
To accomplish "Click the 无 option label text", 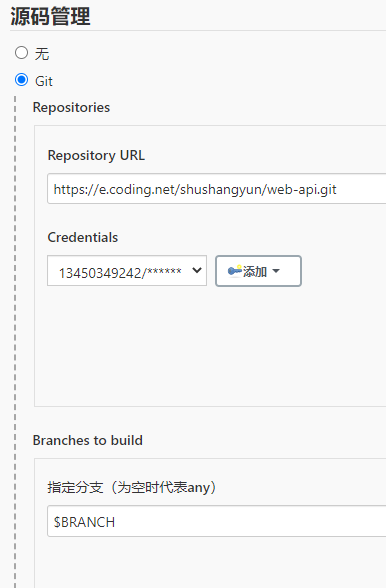I will click(x=42, y=54).
